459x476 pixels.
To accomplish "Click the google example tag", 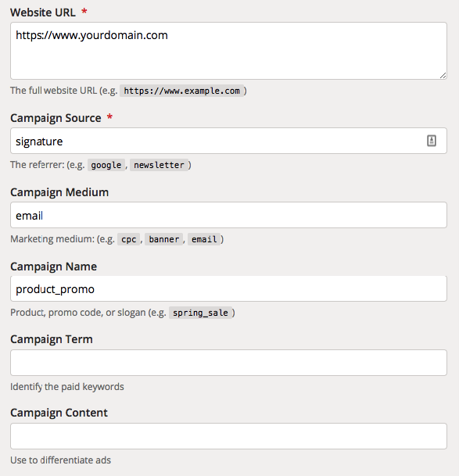I will pyautogui.click(x=106, y=165).
